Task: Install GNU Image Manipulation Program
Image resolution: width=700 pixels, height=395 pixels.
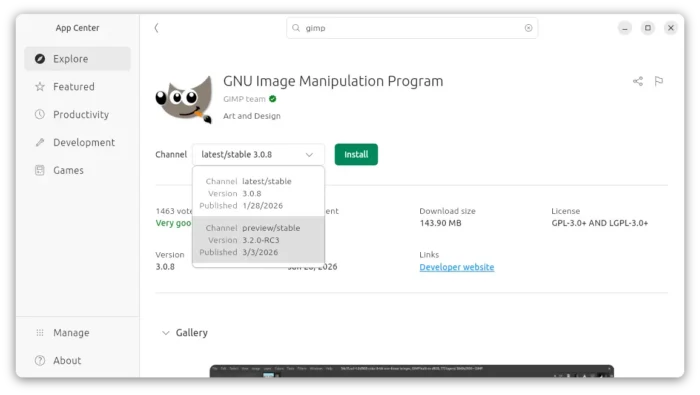Action: click(x=356, y=154)
